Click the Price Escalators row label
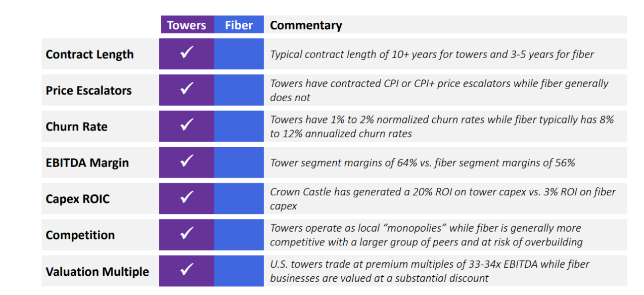Image resolution: width=644 pixels, height=295 pixels. coord(88,91)
